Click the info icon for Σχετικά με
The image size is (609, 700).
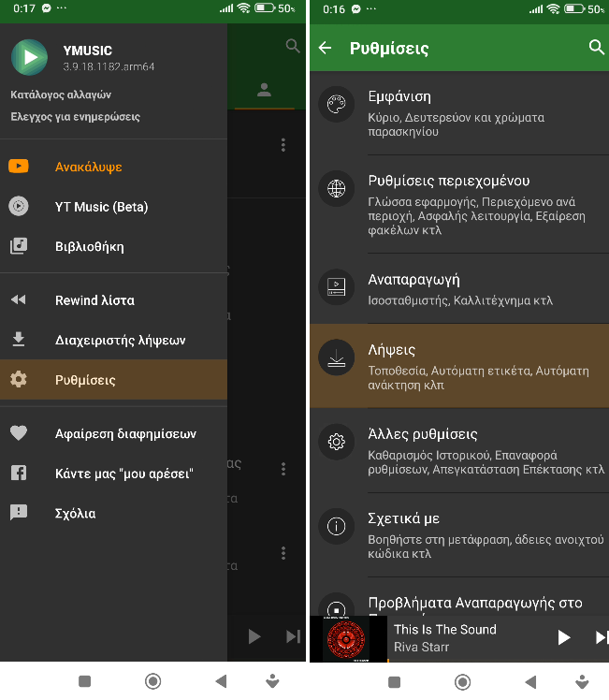tap(337, 526)
